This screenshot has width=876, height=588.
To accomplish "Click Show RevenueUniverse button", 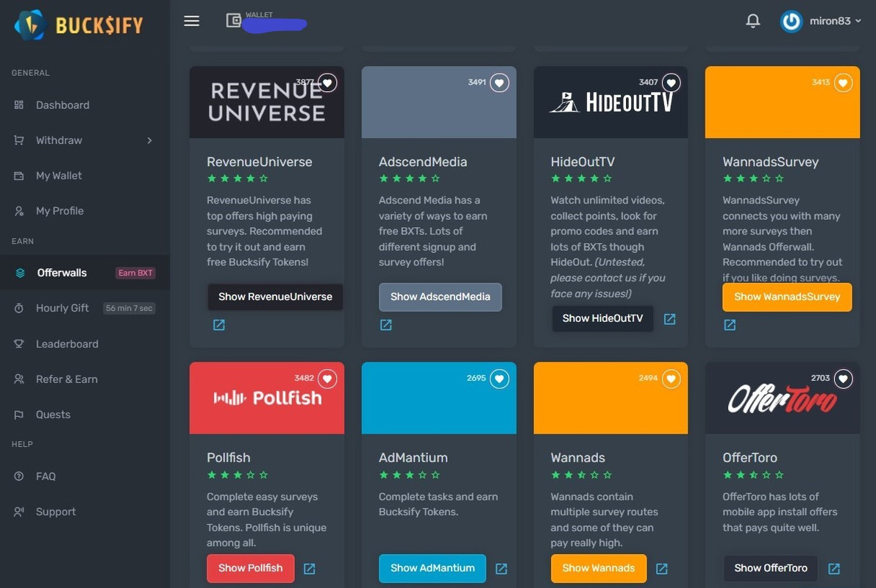I will click(275, 296).
